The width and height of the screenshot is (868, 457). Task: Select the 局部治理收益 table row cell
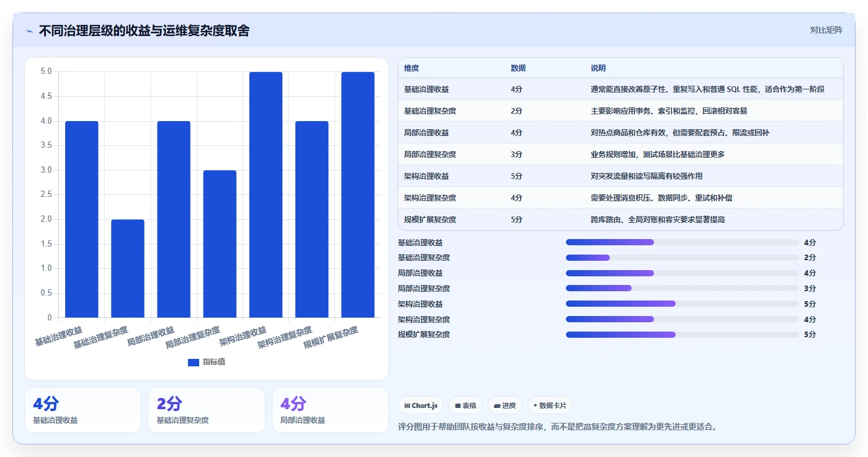[426, 133]
